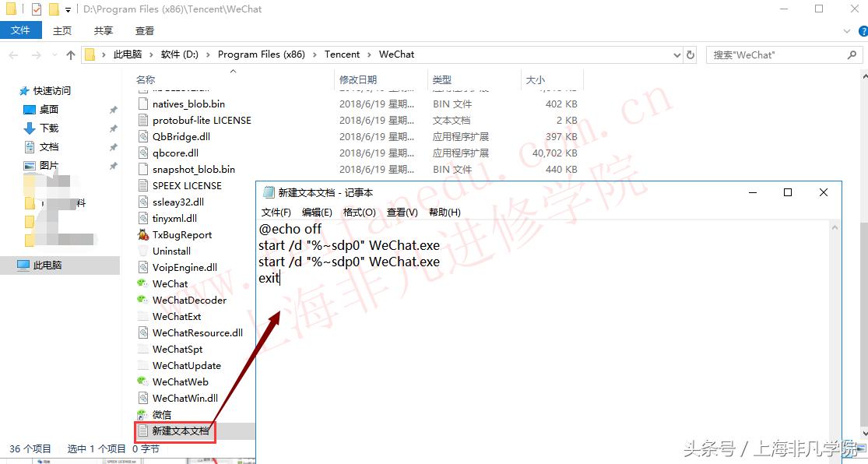The image size is (868, 464).
Task: Select the Uninstall item in the file list
Action: pos(170,251)
